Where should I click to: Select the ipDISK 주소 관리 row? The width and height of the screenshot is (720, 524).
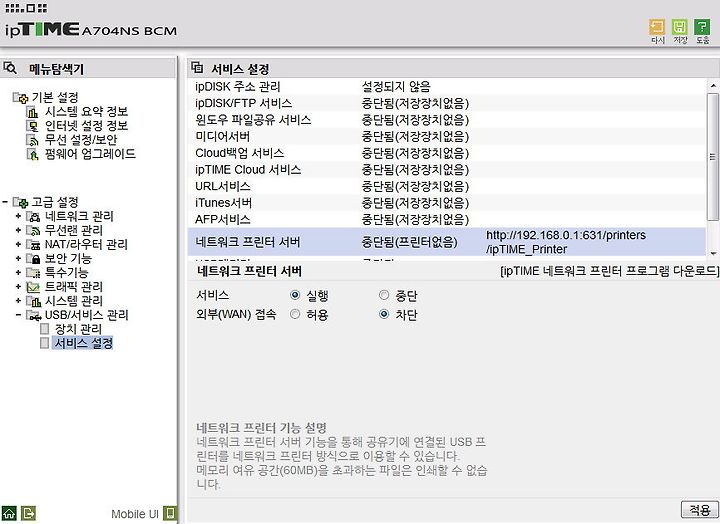pos(447,86)
